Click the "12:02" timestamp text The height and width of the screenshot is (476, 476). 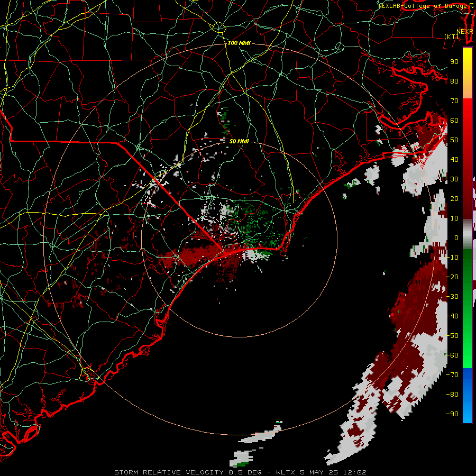[x=355, y=472]
